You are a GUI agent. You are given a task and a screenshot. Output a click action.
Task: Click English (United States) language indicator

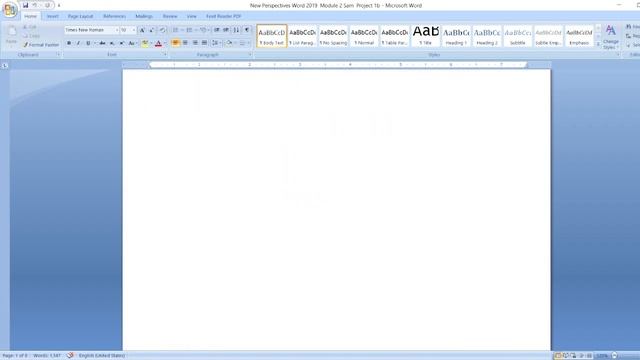coord(102,356)
